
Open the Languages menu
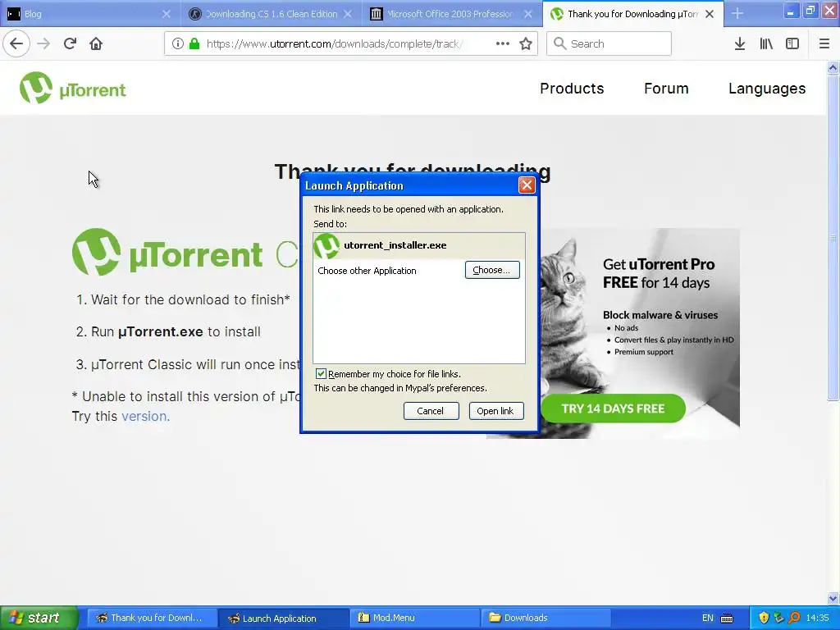pyautogui.click(x=767, y=89)
